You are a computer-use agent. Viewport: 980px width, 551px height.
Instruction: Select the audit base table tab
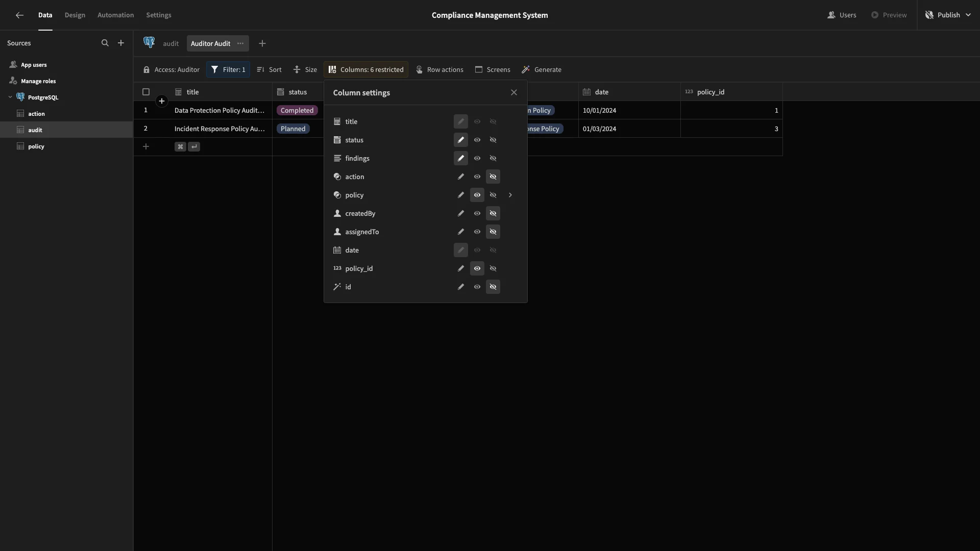(x=171, y=43)
